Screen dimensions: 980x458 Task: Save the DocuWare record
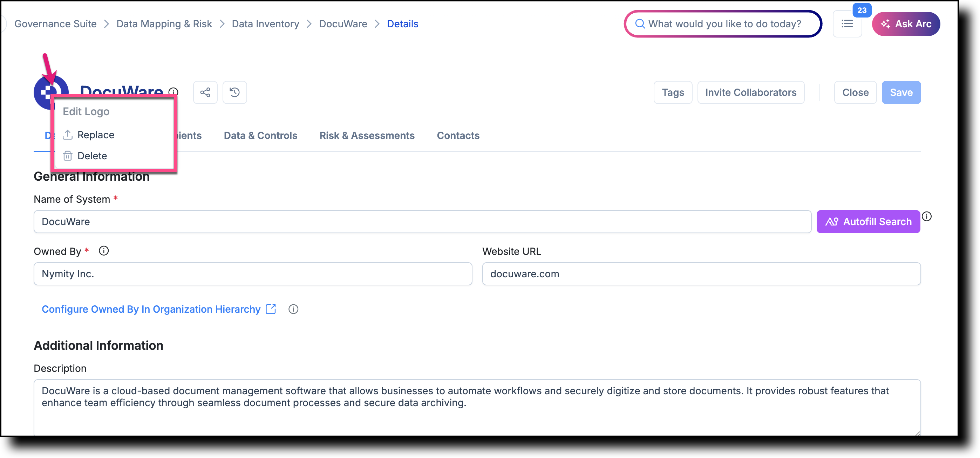(x=901, y=92)
